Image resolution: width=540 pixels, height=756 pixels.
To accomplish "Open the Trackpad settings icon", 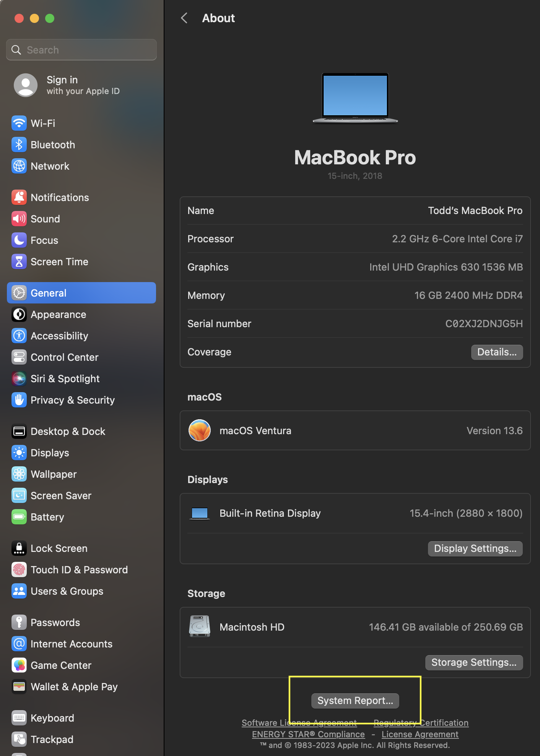I will tap(19, 739).
